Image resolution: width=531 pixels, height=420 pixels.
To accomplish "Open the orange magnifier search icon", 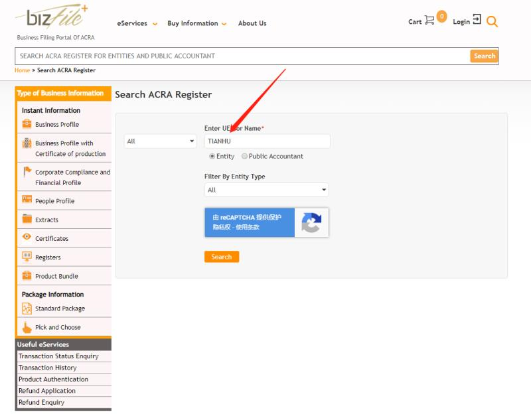I will pyautogui.click(x=492, y=22).
